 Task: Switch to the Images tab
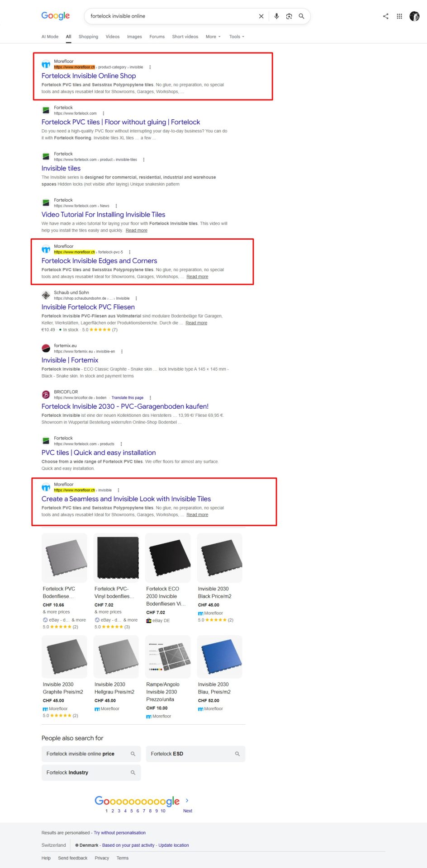click(x=134, y=37)
